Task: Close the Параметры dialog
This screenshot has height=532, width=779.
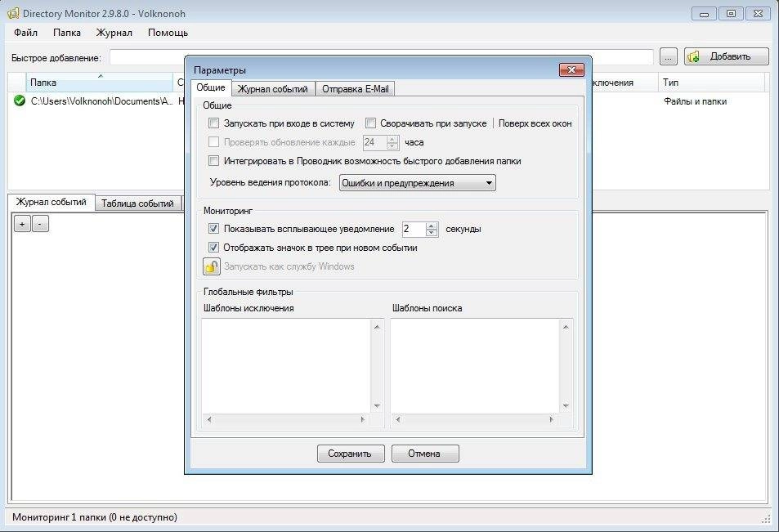Action: (x=571, y=70)
